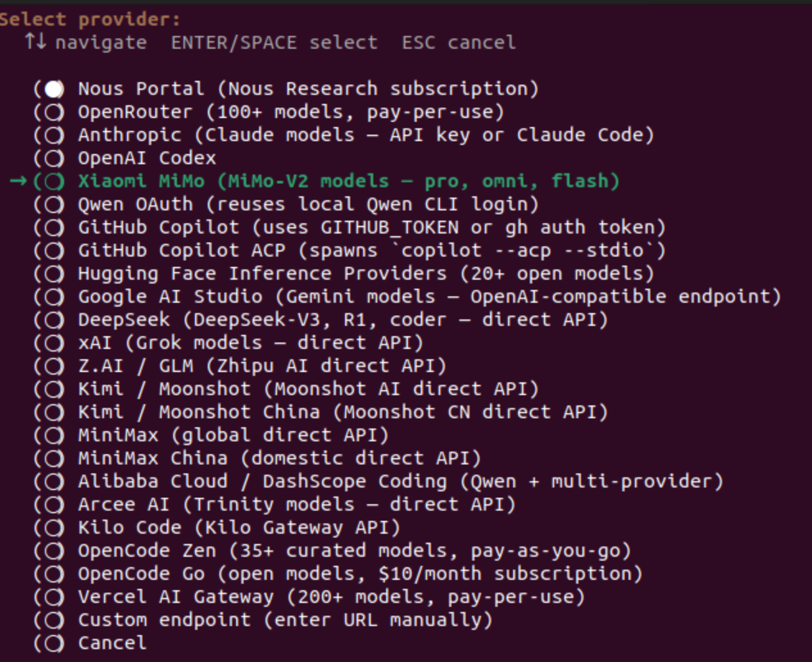Choose the Qwen OAuth radio button
Image resolution: width=812 pixels, height=662 pixels.
click(54, 205)
